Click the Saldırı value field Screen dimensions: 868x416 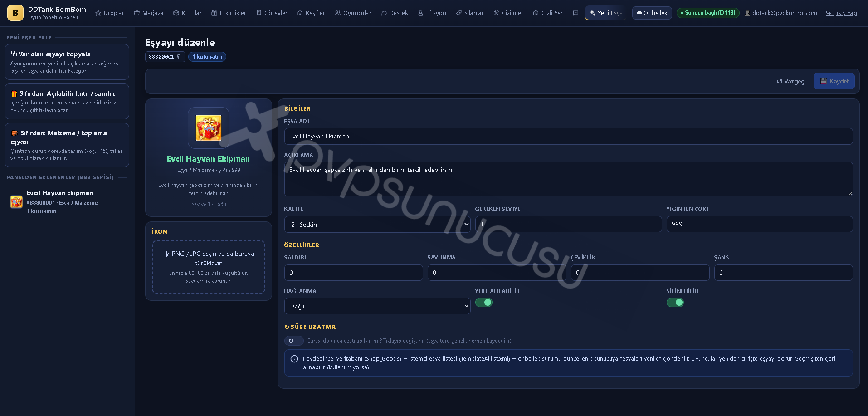[x=353, y=273]
